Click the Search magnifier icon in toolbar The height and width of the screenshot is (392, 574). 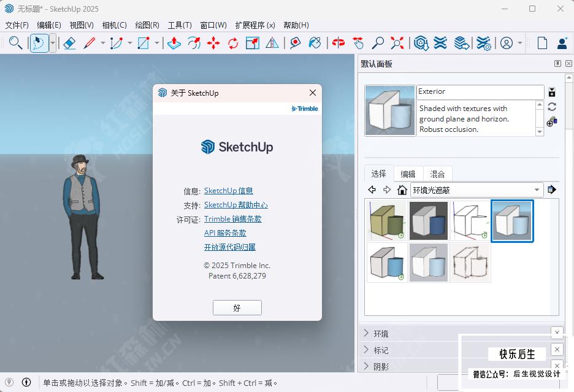click(x=15, y=43)
